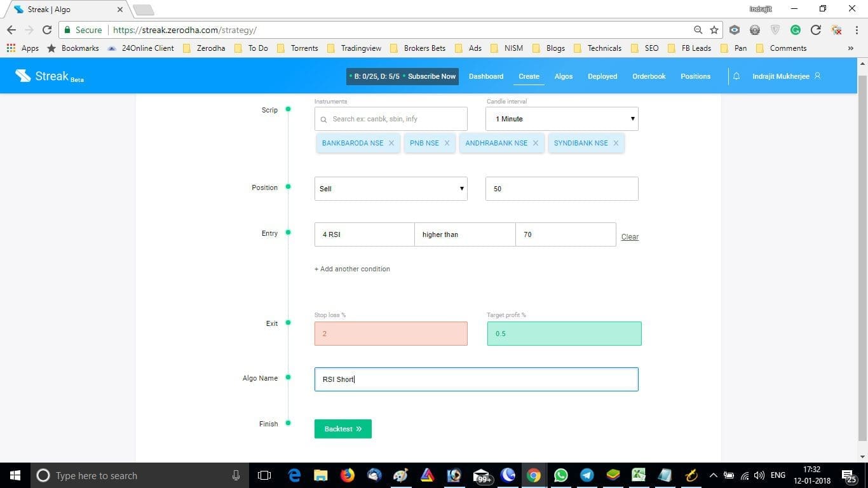Click the bookmark star in address bar
Screen dimensions: 868x488
[713, 30]
